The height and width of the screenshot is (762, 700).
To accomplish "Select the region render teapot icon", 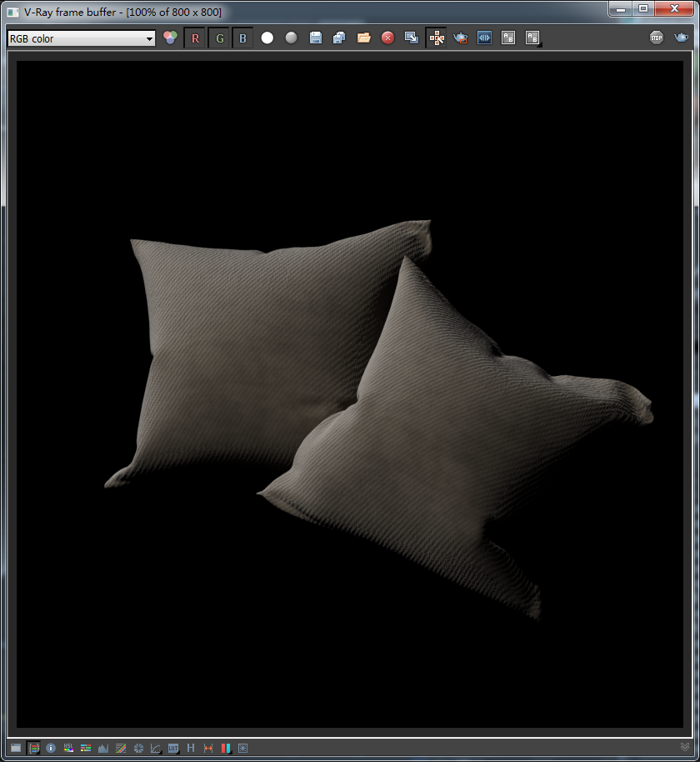I will click(x=460, y=38).
